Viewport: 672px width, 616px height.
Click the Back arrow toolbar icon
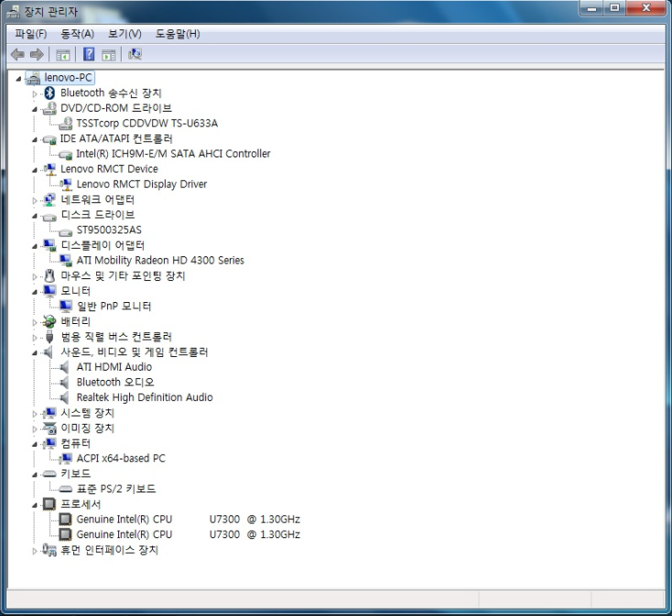click(17, 54)
